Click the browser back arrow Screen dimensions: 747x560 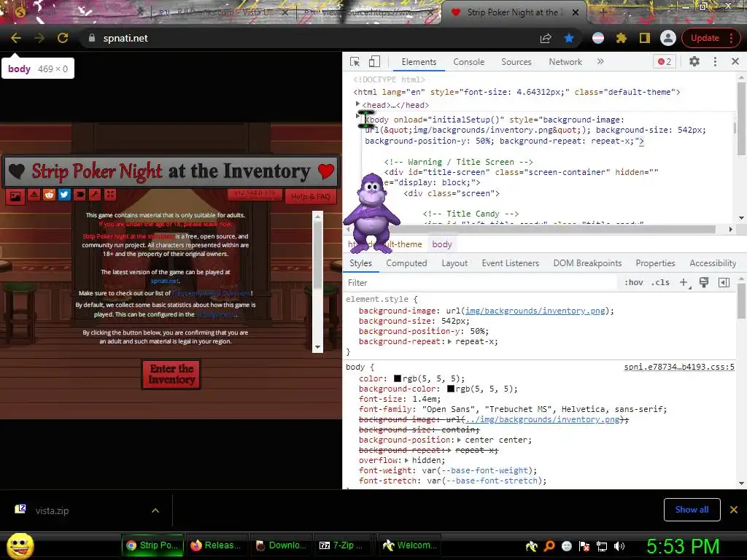[x=16, y=38]
